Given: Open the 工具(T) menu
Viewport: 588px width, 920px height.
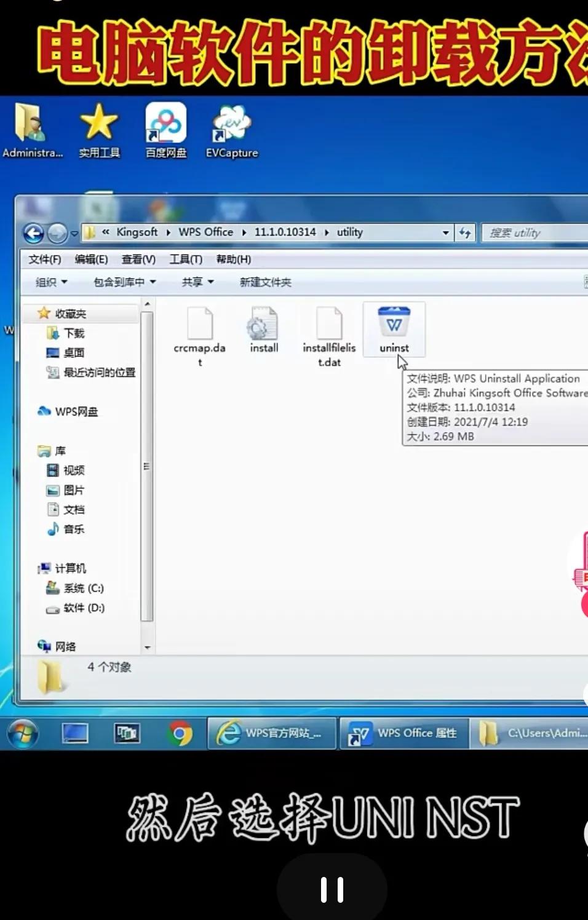Looking at the screenshot, I should (186, 259).
